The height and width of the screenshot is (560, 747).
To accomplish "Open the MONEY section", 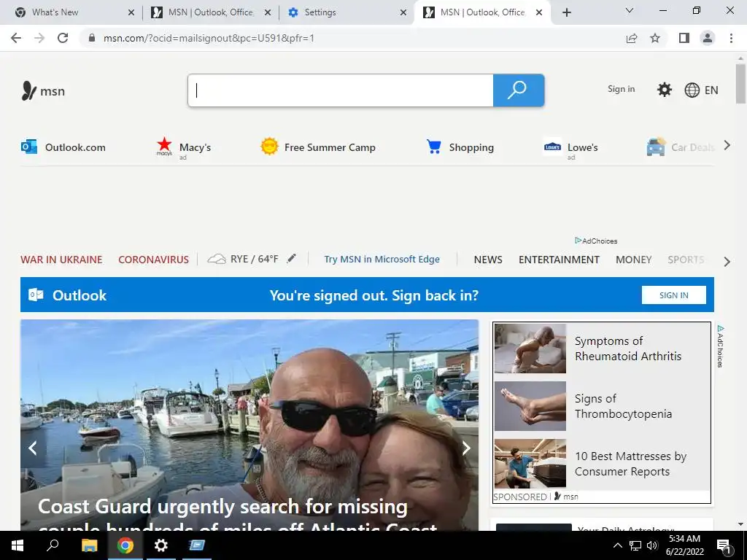I will 634,260.
